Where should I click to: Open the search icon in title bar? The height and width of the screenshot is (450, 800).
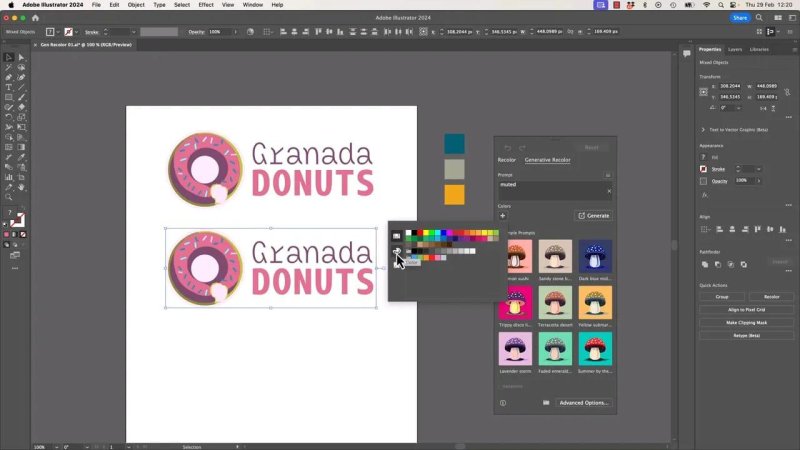click(759, 18)
